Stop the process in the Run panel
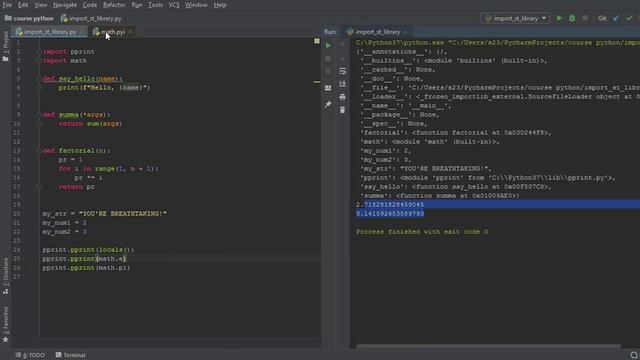This screenshot has height=360, width=640. pos(328,59)
